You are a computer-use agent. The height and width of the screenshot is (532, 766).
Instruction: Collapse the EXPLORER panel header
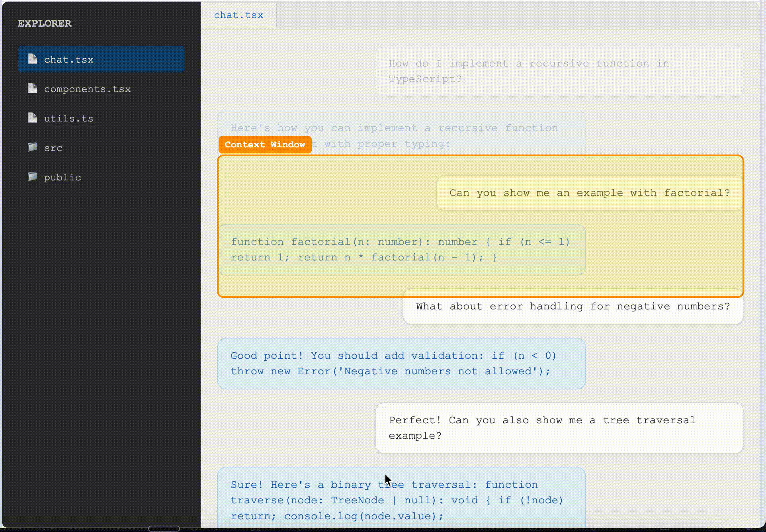(45, 23)
